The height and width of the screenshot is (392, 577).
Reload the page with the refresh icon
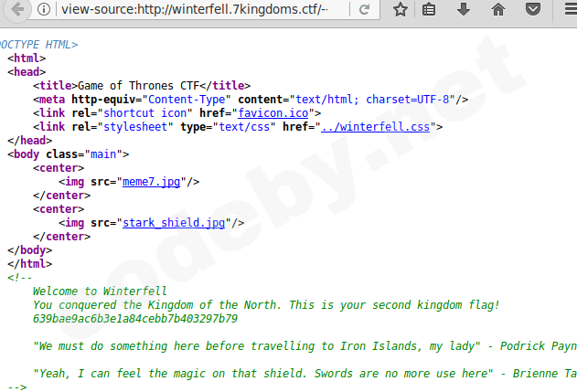tap(364, 9)
